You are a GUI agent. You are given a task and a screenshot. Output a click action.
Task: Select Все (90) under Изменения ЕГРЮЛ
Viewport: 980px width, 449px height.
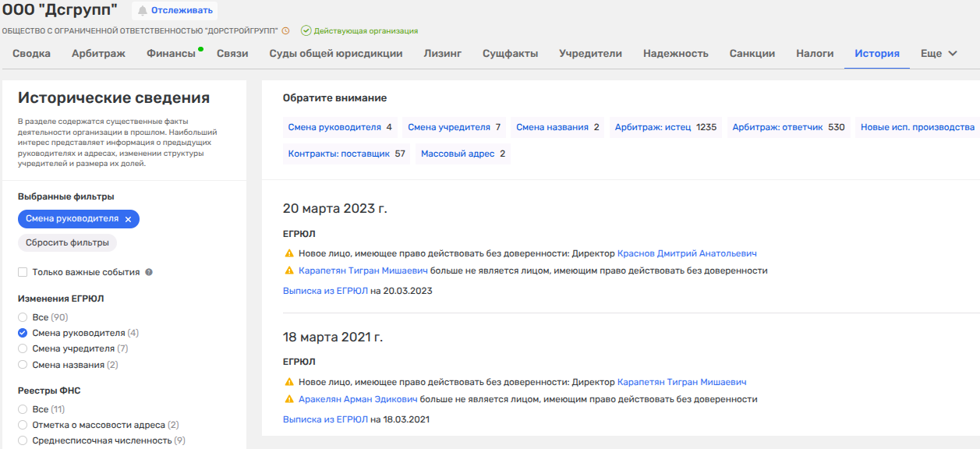[23, 317]
